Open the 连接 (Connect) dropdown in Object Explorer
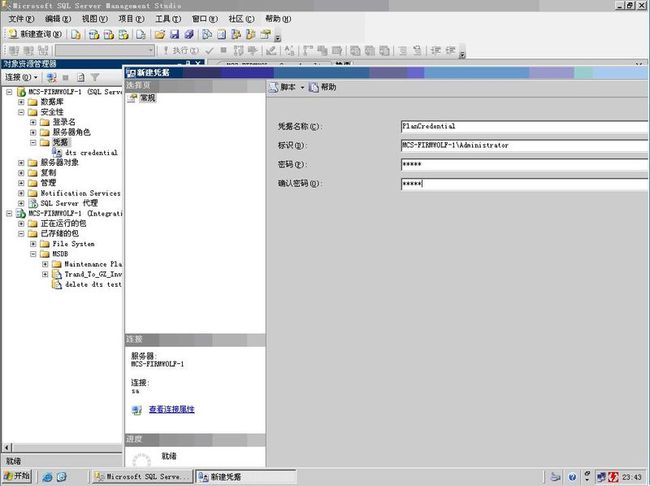 point(21,77)
